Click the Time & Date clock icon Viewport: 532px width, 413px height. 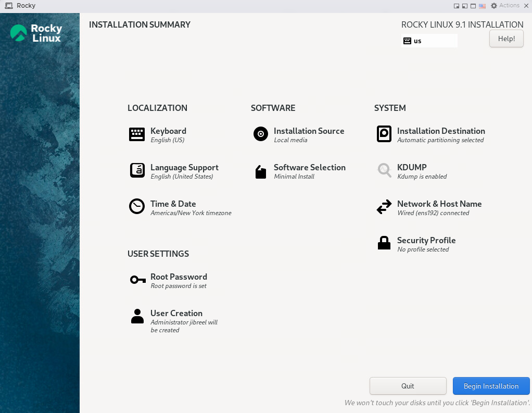pos(137,206)
